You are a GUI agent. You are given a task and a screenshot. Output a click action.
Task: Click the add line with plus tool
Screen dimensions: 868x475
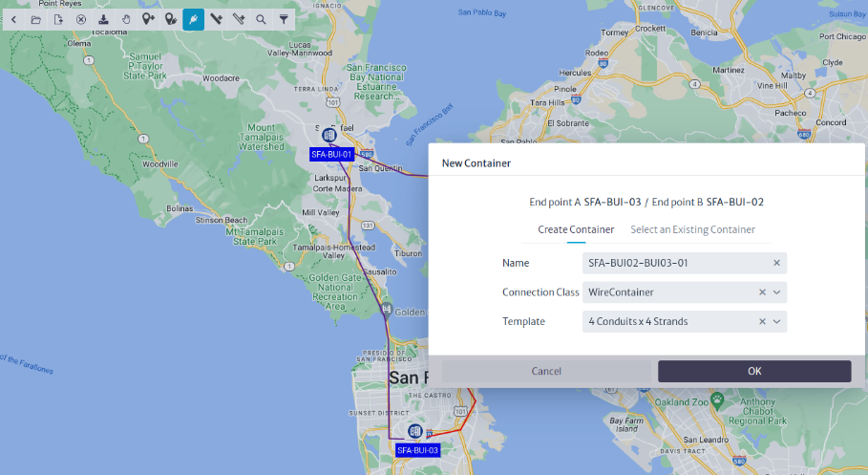(216, 19)
